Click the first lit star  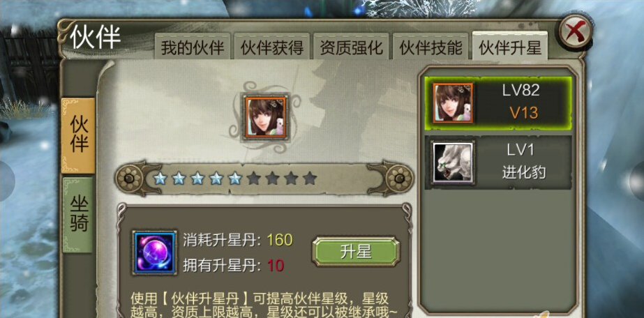pos(160,179)
